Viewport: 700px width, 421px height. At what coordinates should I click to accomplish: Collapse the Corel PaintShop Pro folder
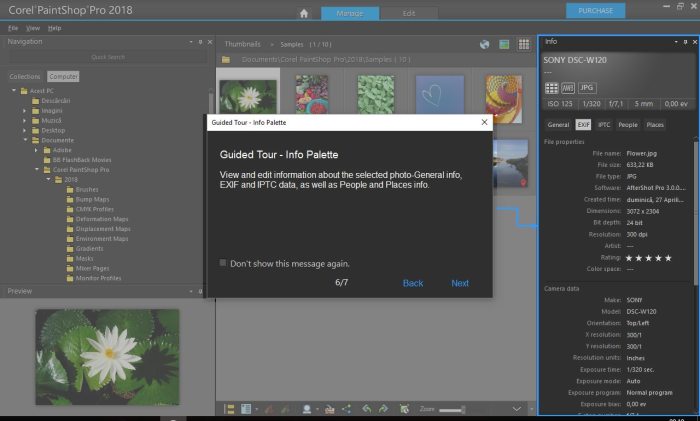pyautogui.click(x=37, y=169)
